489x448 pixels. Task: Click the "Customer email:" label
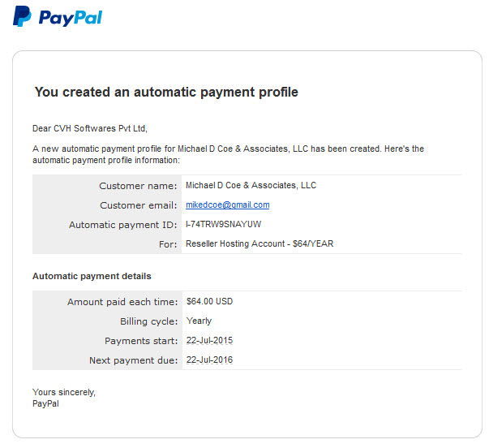coord(139,205)
